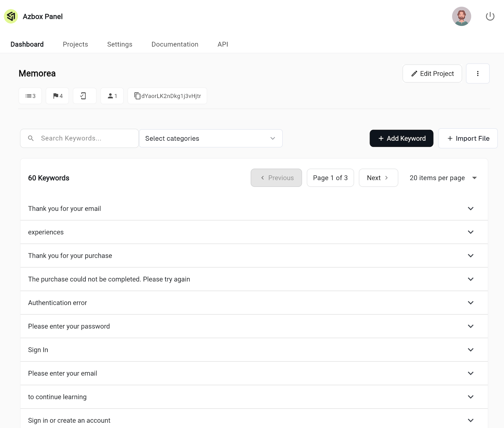Screen dimensions: 504x428
Task: Click the members badge showing 1
Action: pyautogui.click(x=112, y=96)
